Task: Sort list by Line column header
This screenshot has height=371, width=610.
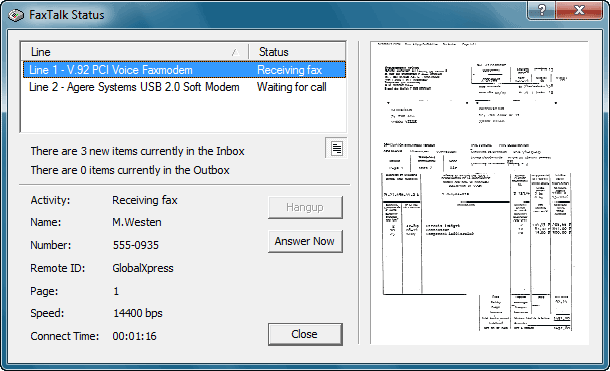Action: [135, 52]
